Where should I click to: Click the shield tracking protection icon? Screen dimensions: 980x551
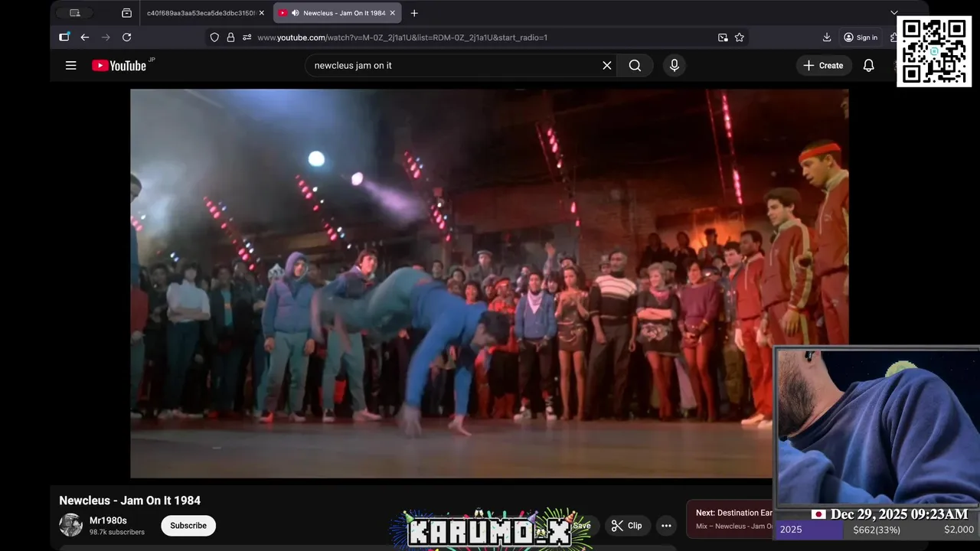pyautogui.click(x=214, y=37)
